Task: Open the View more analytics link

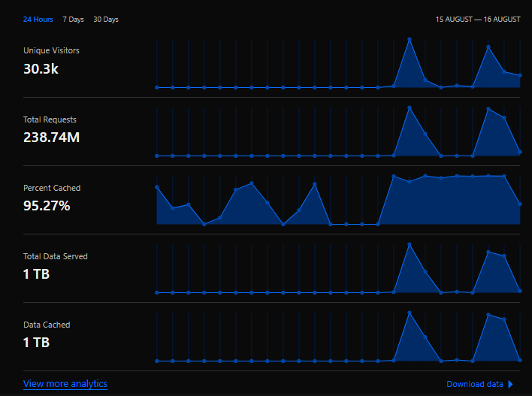Action: coord(65,384)
